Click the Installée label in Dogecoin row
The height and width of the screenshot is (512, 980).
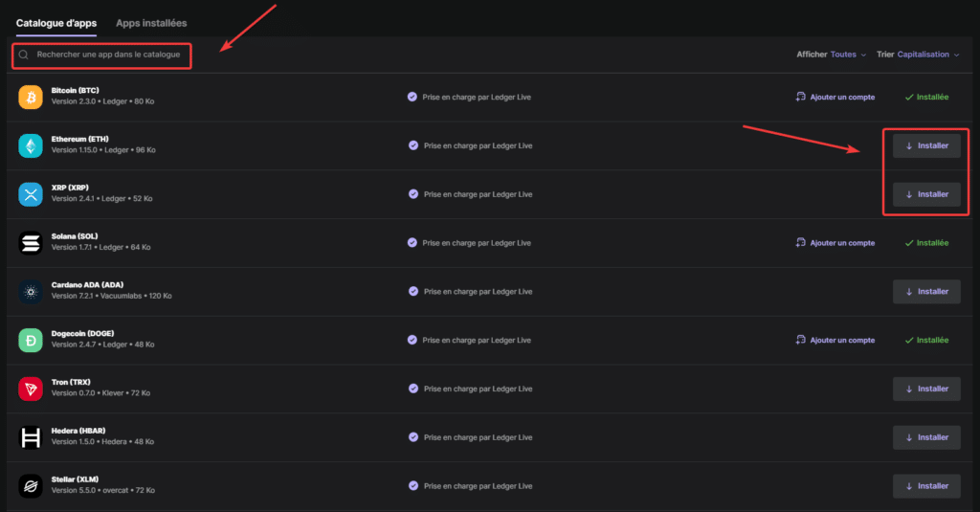[932, 340]
